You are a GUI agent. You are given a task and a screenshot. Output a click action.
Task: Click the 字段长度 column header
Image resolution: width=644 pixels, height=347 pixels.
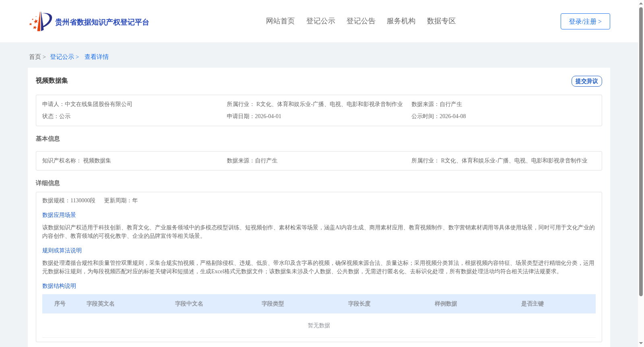[359, 303]
